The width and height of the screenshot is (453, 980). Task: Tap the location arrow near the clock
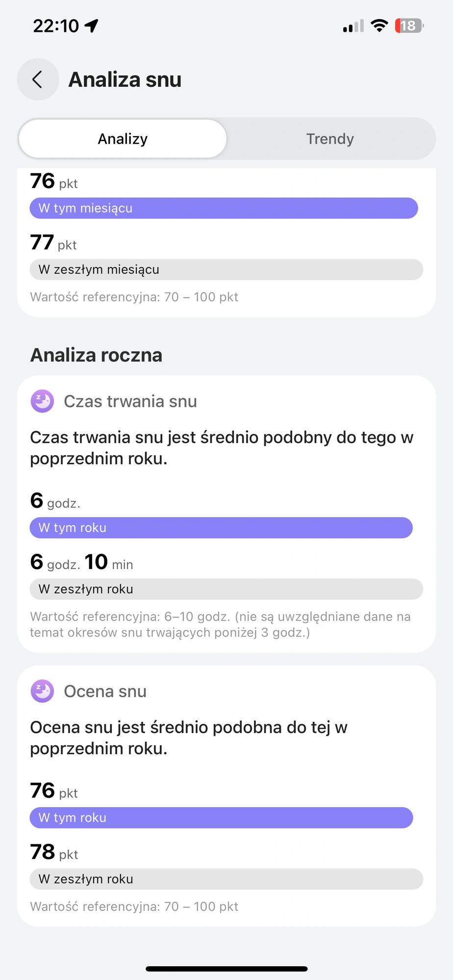[x=91, y=25]
